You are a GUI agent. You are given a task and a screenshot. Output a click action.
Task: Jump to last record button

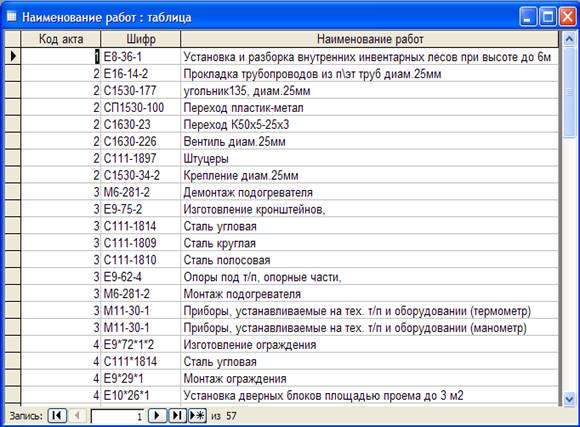(177, 415)
